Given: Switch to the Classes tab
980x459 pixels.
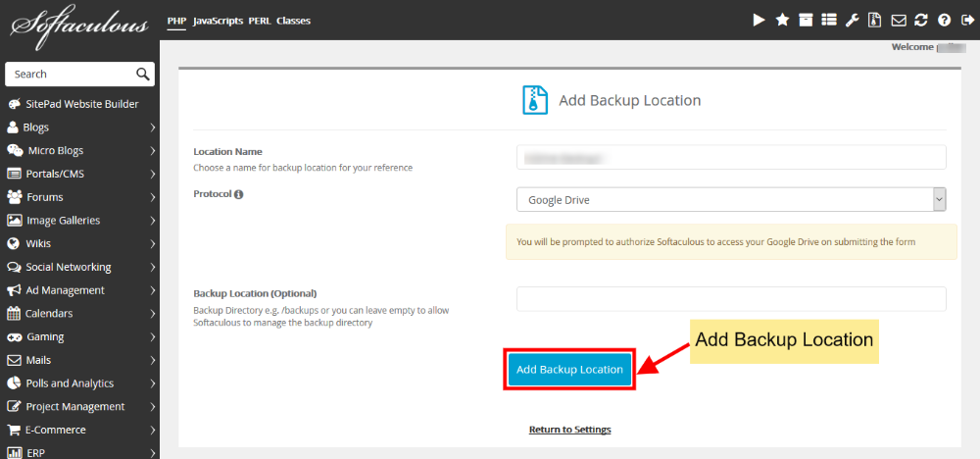Looking at the screenshot, I should click(293, 21).
